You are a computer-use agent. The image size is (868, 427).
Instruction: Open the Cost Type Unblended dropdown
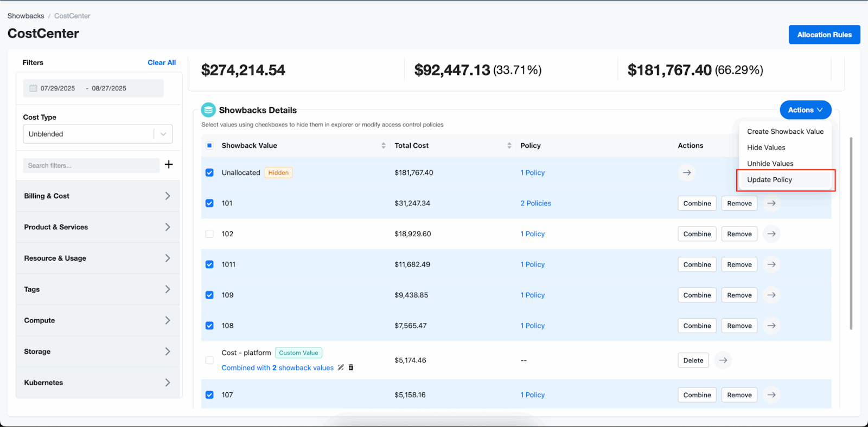tap(98, 134)
